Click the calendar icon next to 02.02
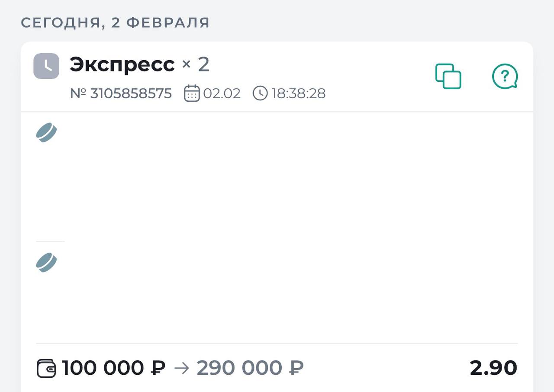Image resolution: width=554 pixels, height=392 pixels. click(x=192, y=93)
